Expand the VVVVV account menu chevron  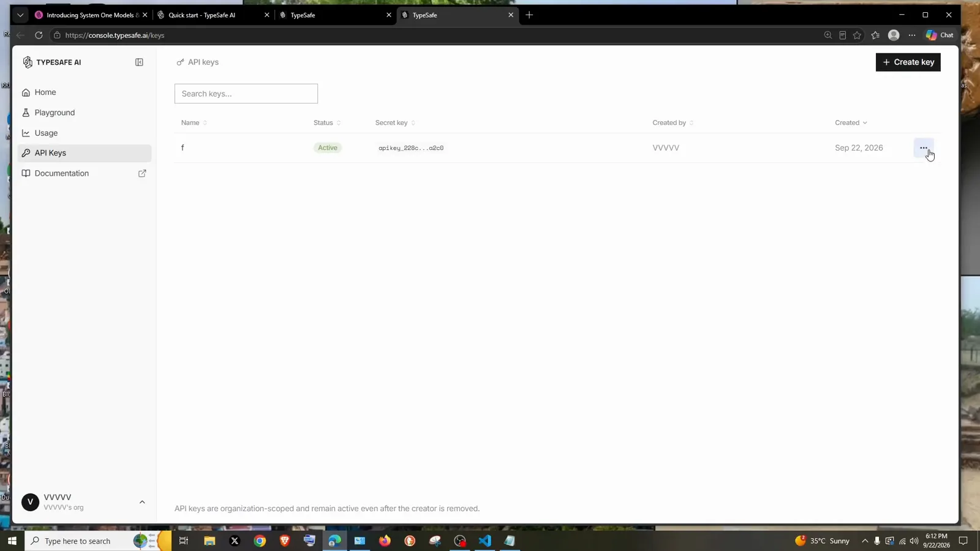tap(142, 502)
